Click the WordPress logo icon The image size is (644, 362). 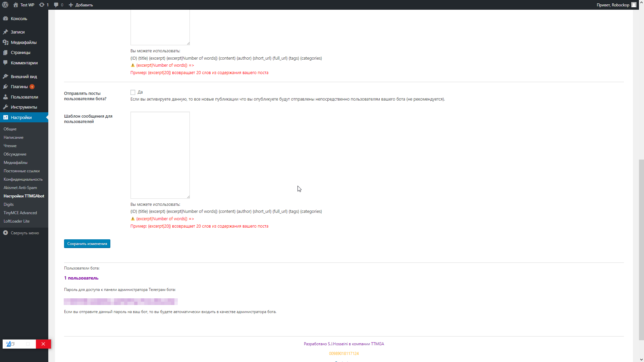(5, 5)
